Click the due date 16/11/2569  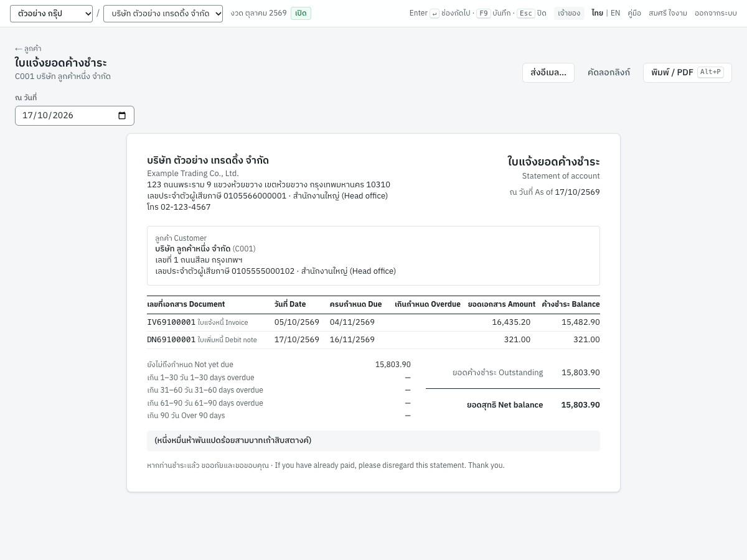point(352,340)
